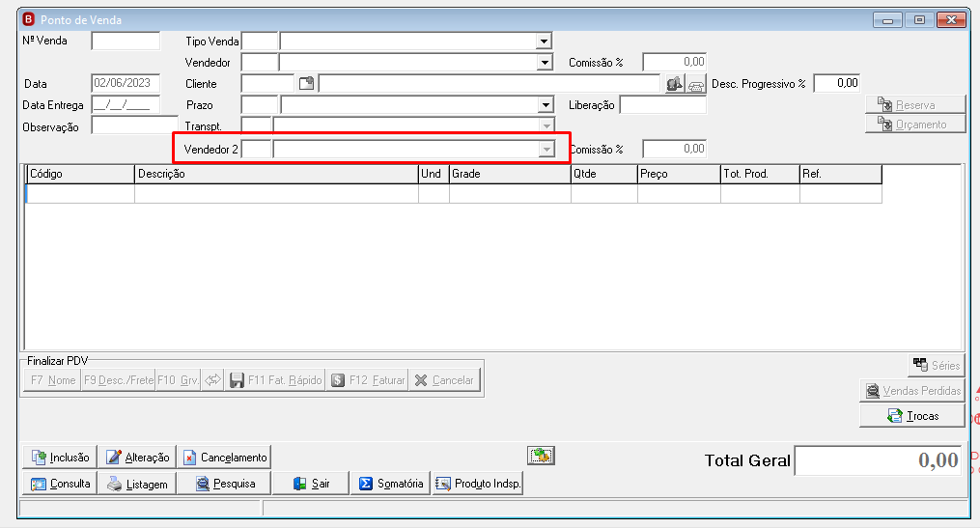This screenshot has height=528, width=980.
Task: Click the first empty Código cell
Action: [x=81, y=194]
